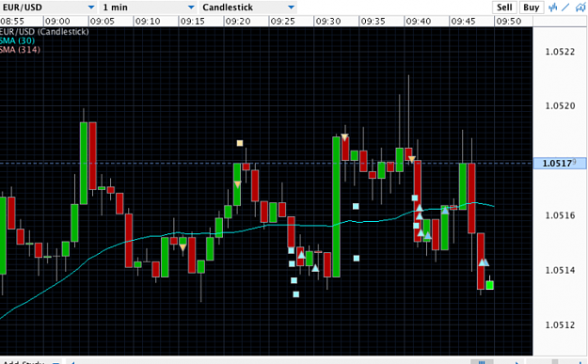Click the 09:50 time axis label
The width and height of the screenshot is (588, 364).
pyautogui.click(x=508, y=22)
